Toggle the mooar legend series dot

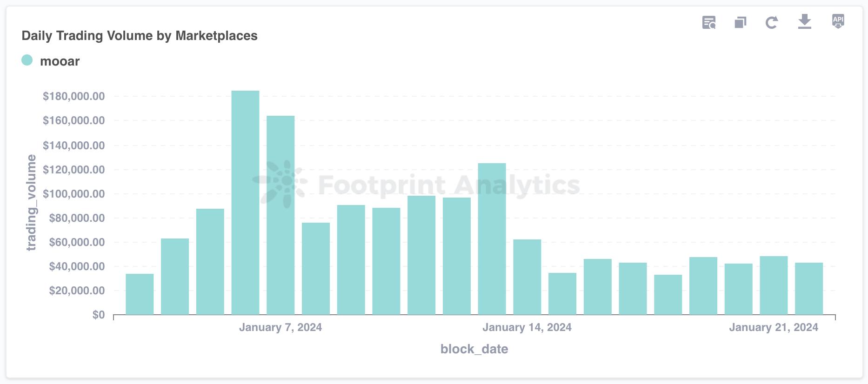(x=27, y=60)
